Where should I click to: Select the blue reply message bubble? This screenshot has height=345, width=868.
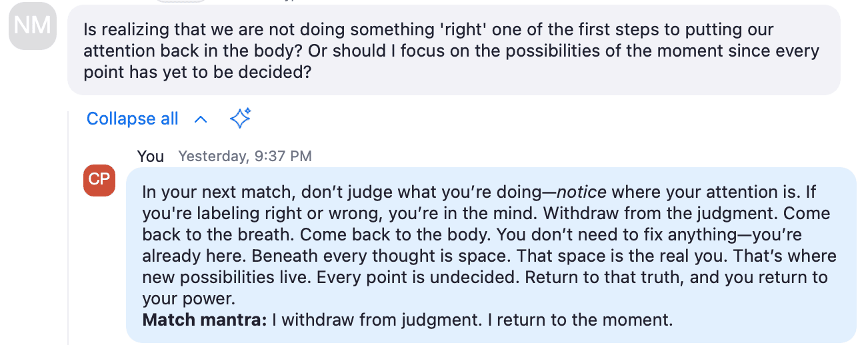[491, 255]
